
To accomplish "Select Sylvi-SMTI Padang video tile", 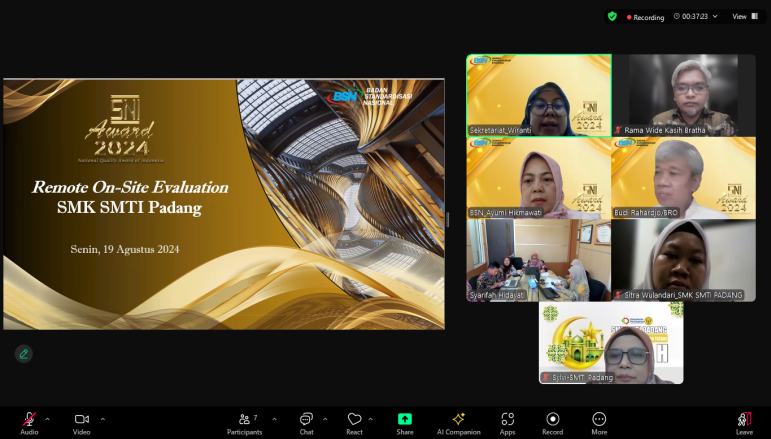I will (611, 343).
